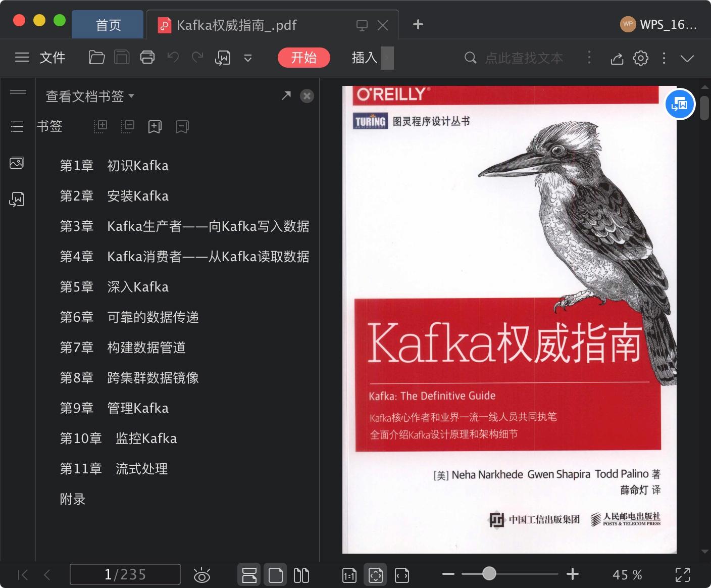Expand the quick access toolbar dropdown

point(248,58)
